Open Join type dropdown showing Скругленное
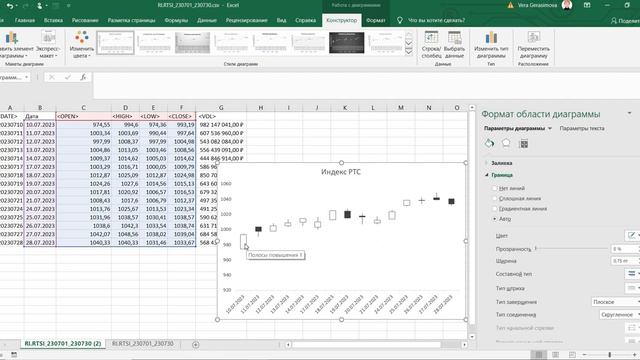This screenshot has width=640, height=360. pos(620,315)
